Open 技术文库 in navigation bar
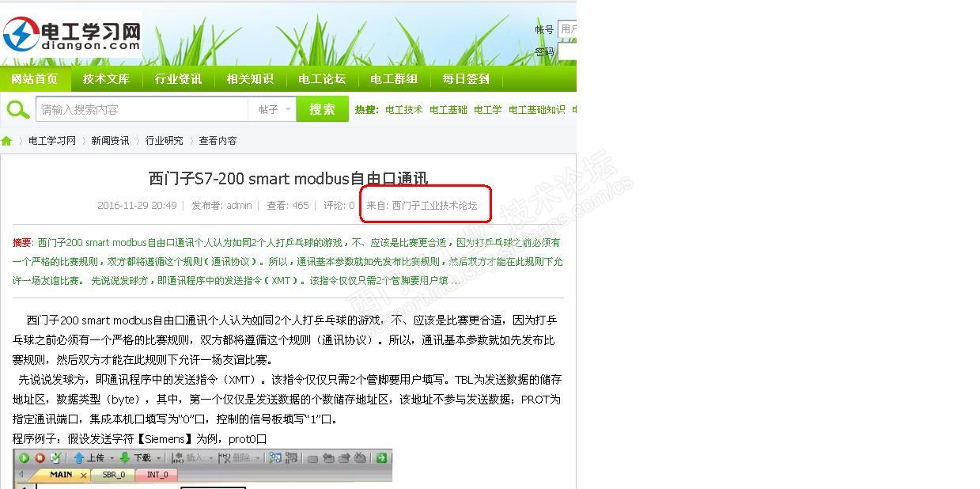Screen dimensions: 980x489 (x=106, y=79)
